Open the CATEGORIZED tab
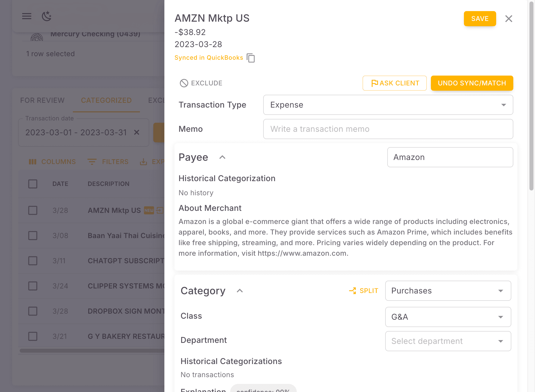Viewport: 535px width, 392px height. 106,100
